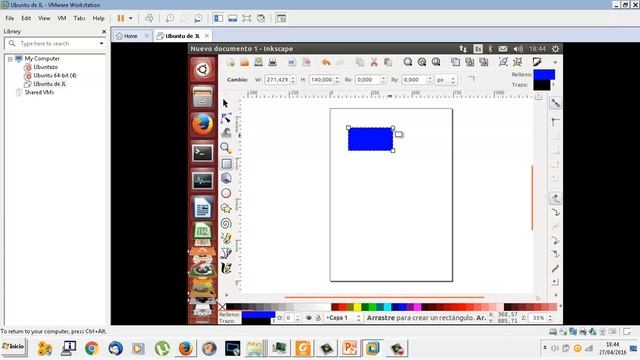This screenshot has width=640, height=360.
Task: Select the Node edit tool
Action: (x=226, y=118)
